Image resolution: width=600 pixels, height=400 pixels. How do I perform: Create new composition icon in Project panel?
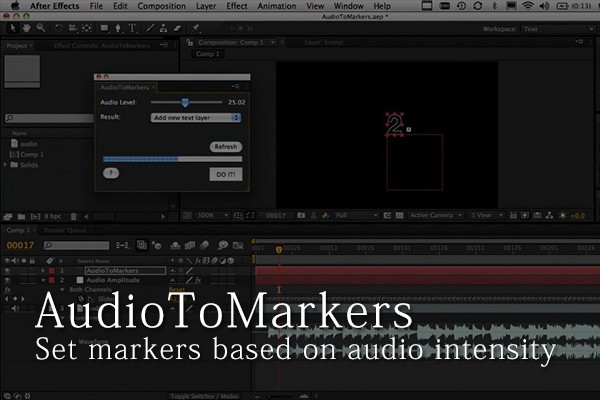coord(35,217)
